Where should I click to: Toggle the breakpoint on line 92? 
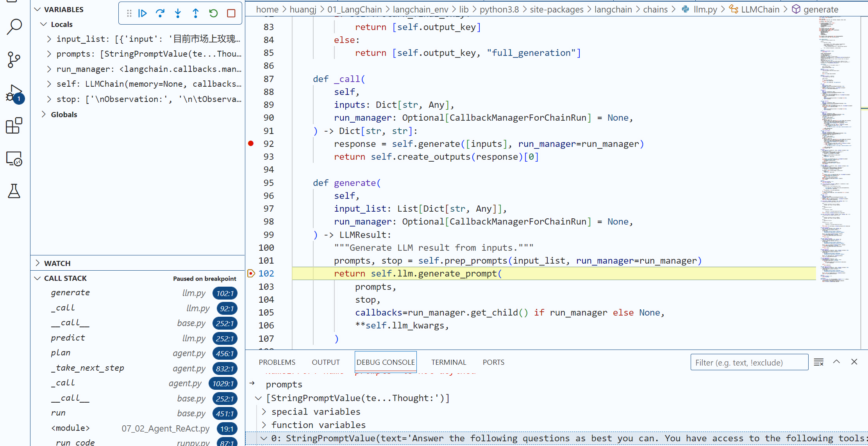click(251, 144)
